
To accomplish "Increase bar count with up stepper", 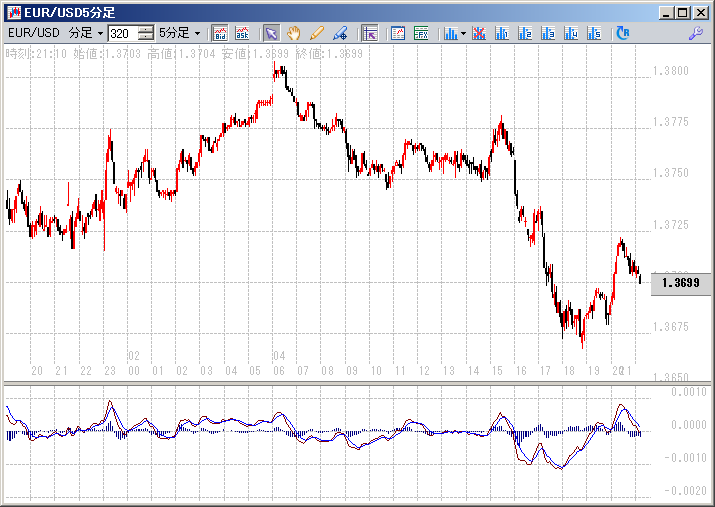I will (145, 29).
